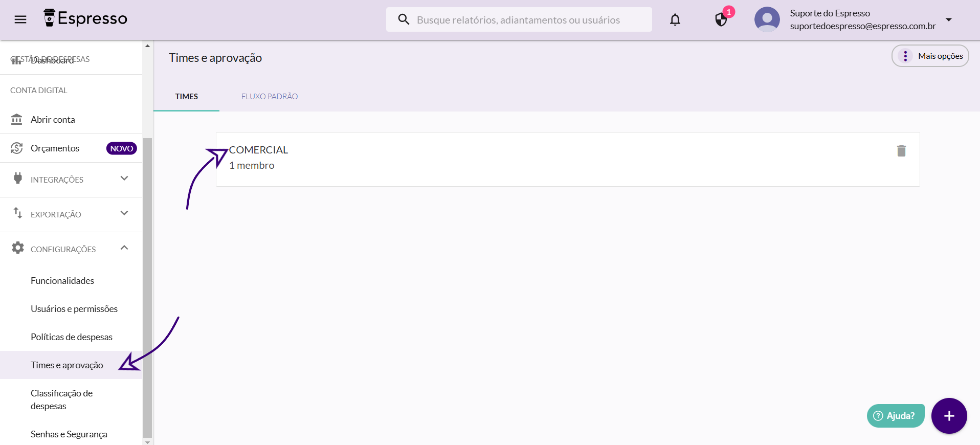Click the Ajuda help button
Image resolution: width=980 pixels, height=445 pixels.
pyautogui.click(x=896, y=416)
